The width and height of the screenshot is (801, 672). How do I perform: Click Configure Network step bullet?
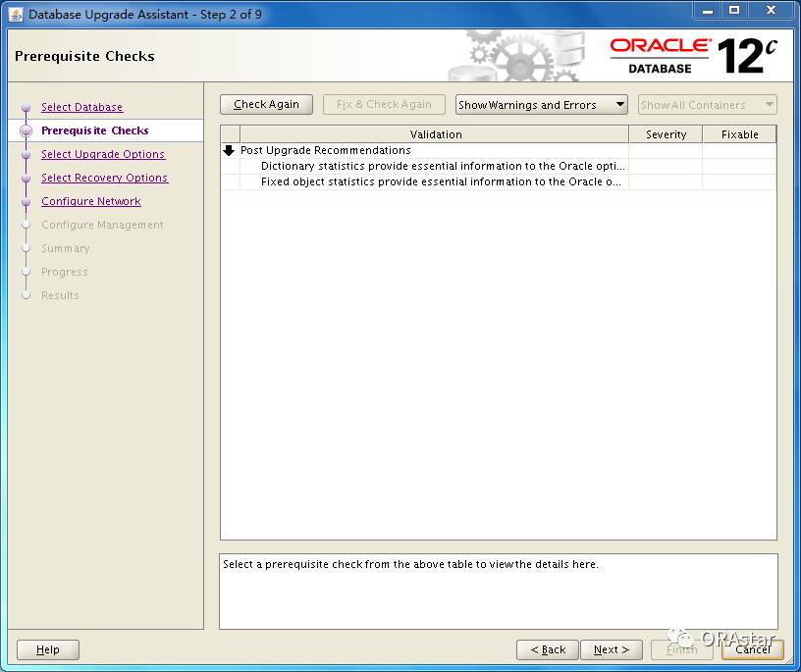tap(27, 202)
